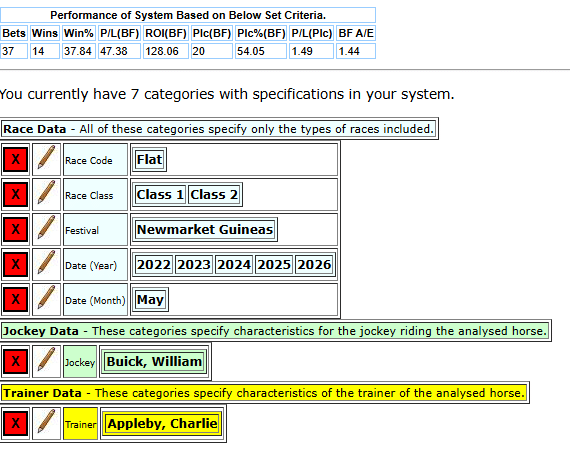Click the Buick, William jockey value
This screenshot has height=460, width=570.
(154, 361)
